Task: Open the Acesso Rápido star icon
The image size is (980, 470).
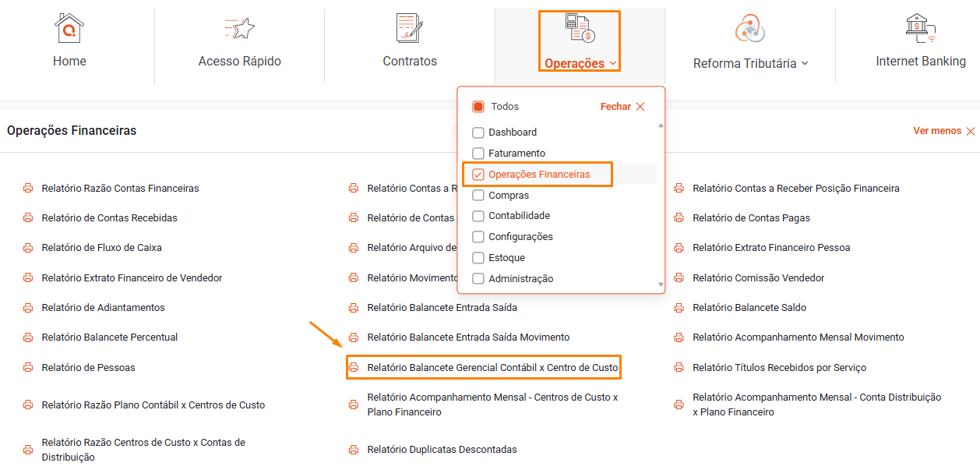Action: click(x=239, y=29)
